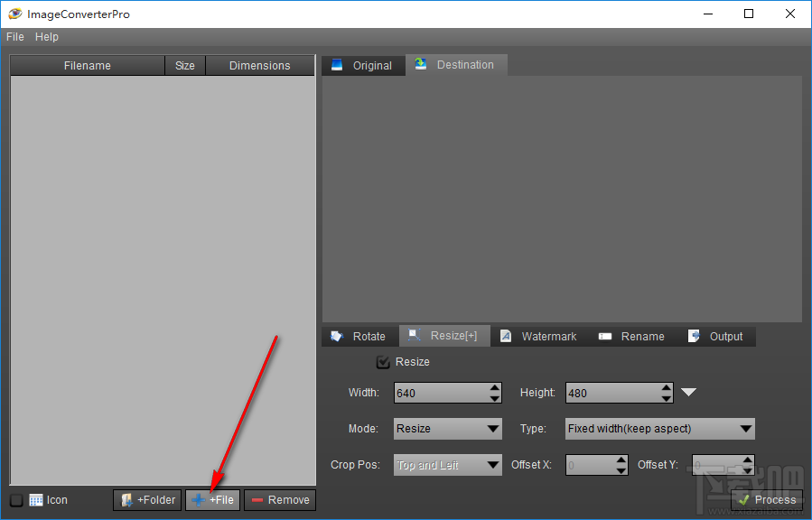The height and width of the screenshot is (520, 812).
Task: Click the Process button
Action: point(766,499)
